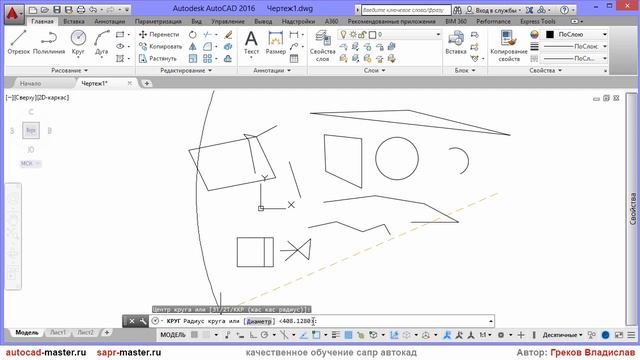Open the Управление ribbon tab

point(228,21)
